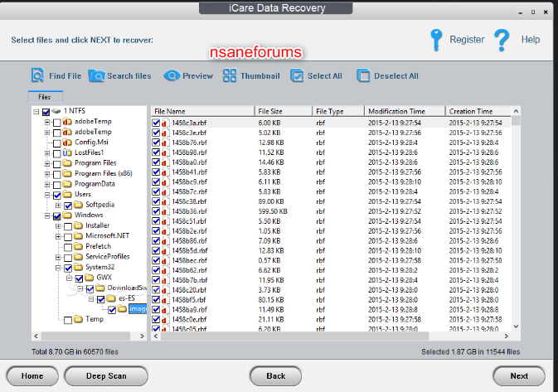Click the Program Files (x86) folder icon
The height and width of the screenshot is (392, 558).
[x=67, y=173]
